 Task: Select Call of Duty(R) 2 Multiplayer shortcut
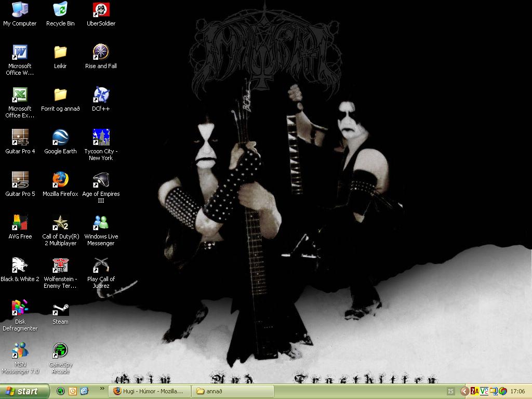60,231
